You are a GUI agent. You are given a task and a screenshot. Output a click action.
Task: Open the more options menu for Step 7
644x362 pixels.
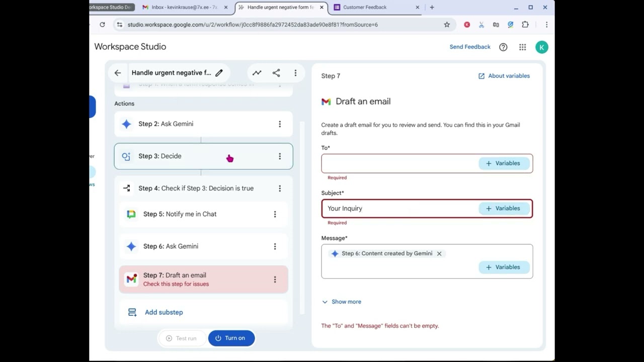(x=275, y=280)
